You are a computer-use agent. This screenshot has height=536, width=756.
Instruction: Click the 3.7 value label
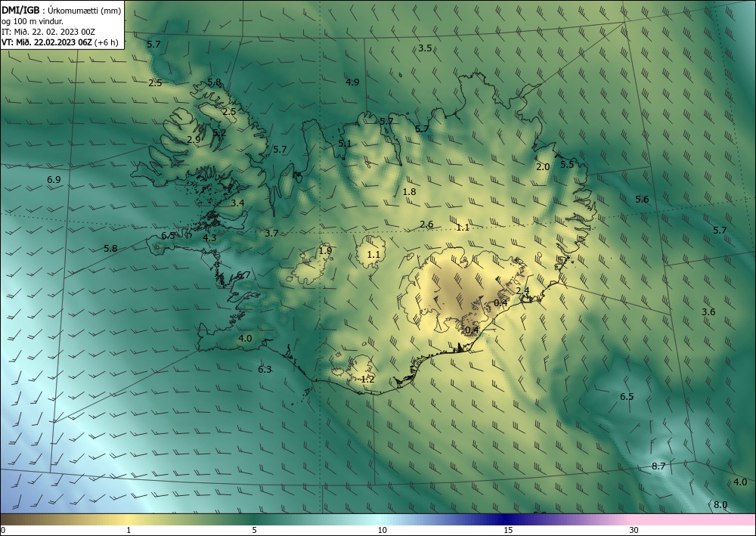[271, 234]
